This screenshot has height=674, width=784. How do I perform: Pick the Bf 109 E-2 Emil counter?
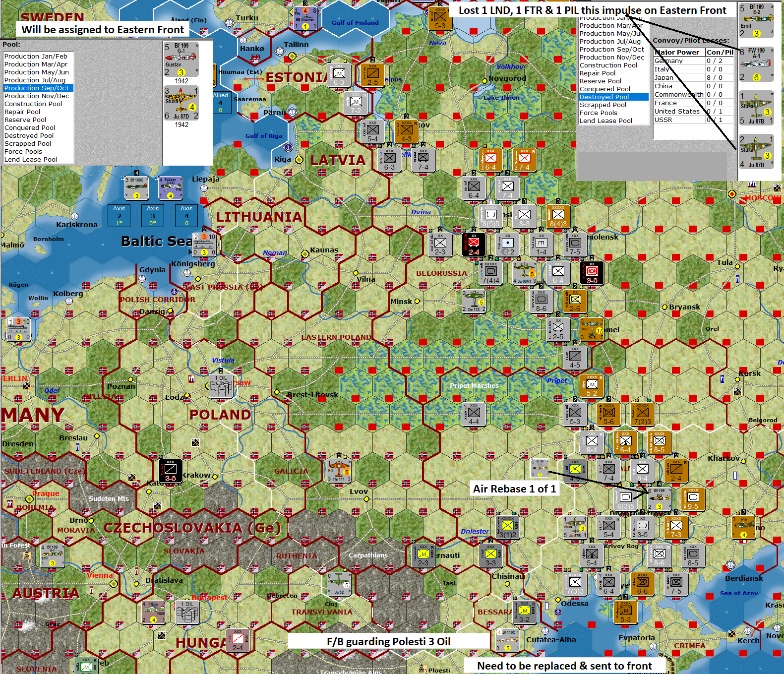click(x=756, y=21)
